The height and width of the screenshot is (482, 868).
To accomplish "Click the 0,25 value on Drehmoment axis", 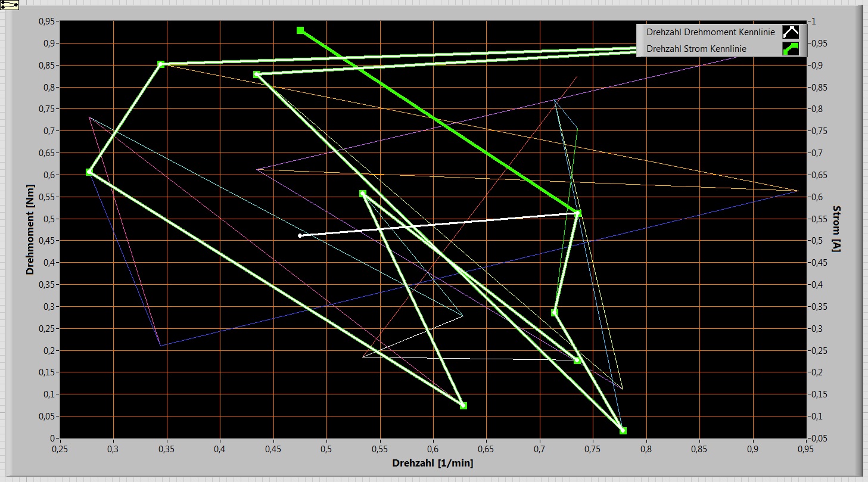I will pos(48,328).
